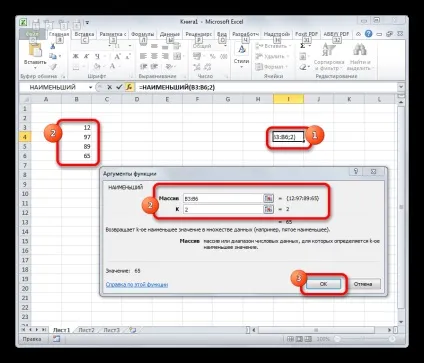This screenshot has width=424, height=363.
Task: Click column header K
Action: [x=349, y=99]
